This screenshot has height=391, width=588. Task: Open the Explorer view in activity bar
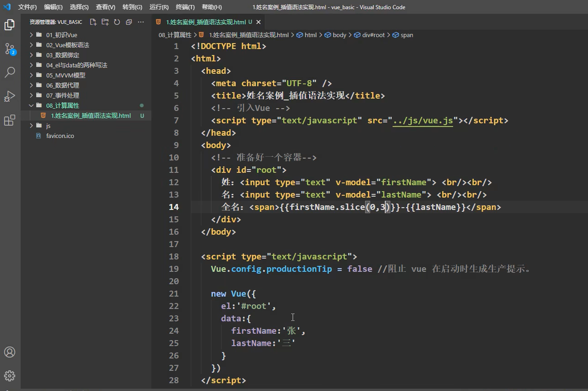[x=10, y=25]
